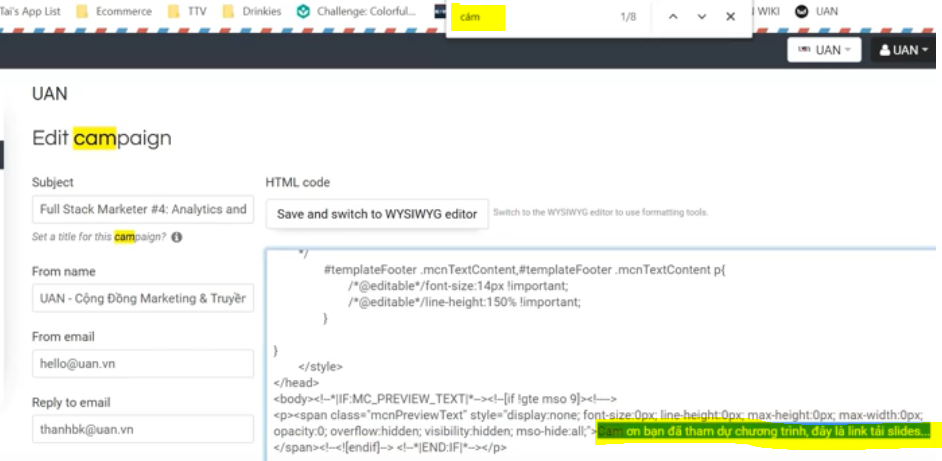Click the 1/8 find results counter
This screenshot has width=942, height=461.
(628, 17)
